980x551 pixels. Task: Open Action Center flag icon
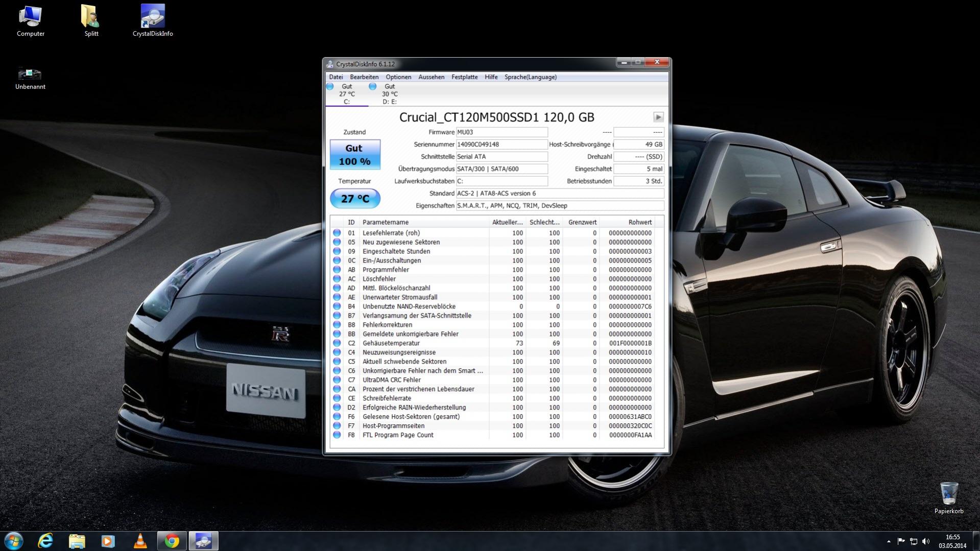[901, 541]
